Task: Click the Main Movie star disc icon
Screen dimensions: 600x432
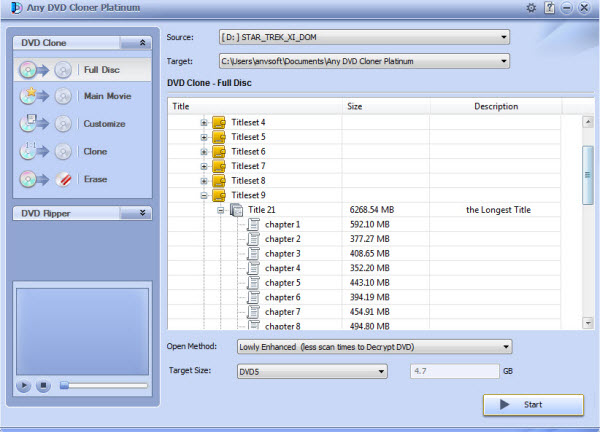Action: (28, 96)
